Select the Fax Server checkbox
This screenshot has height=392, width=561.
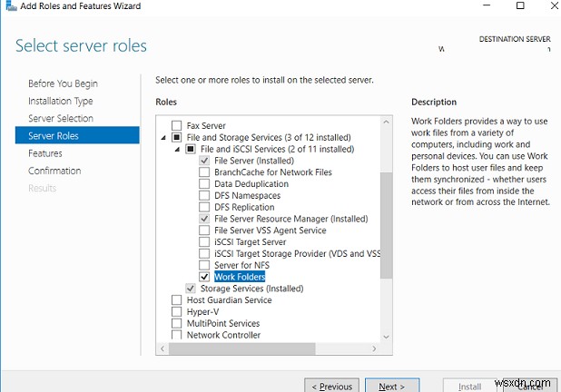(x=176, y=125)
